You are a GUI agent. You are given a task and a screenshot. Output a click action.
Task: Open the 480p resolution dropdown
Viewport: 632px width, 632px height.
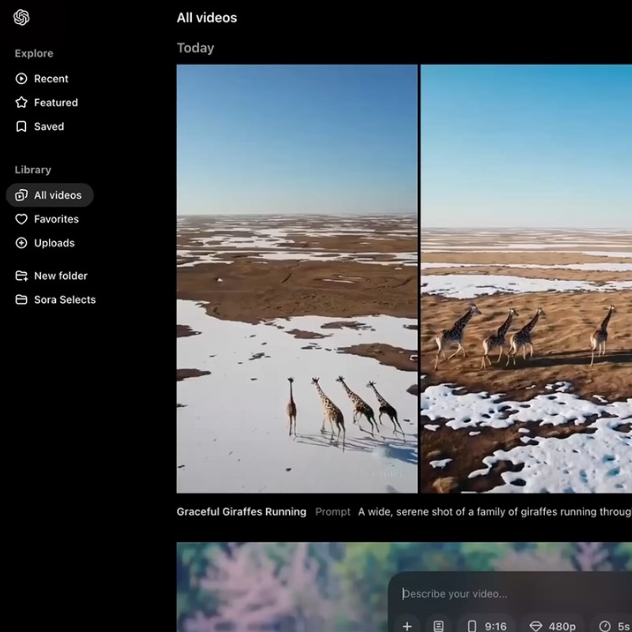[553, 626]
